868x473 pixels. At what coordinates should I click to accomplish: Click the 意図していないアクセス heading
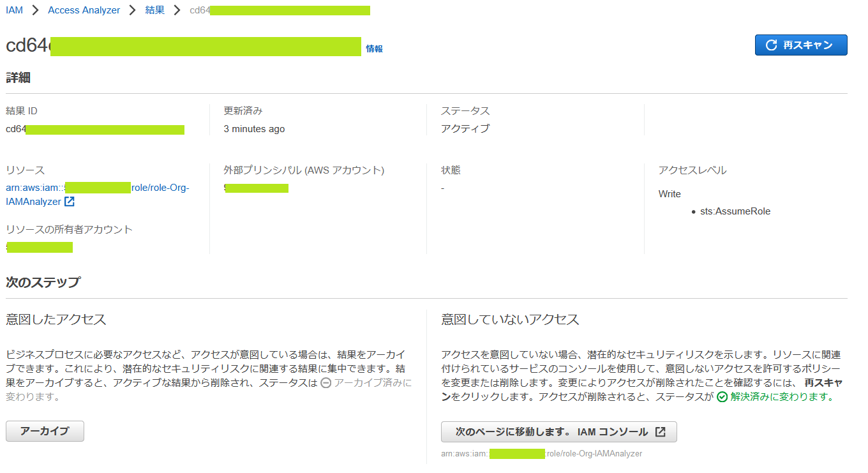(510, 320)
